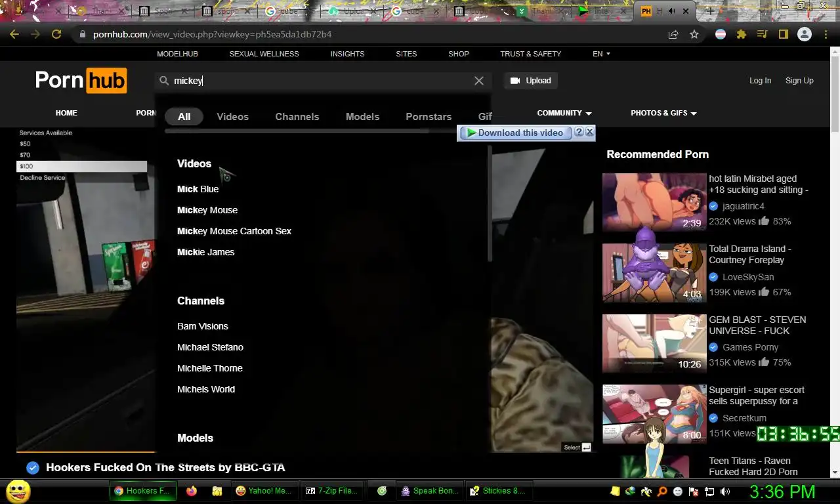Viewport: 840px width, 504px height.
Task: Click the magnifier icon in the search box
Action: coord(164,81)
